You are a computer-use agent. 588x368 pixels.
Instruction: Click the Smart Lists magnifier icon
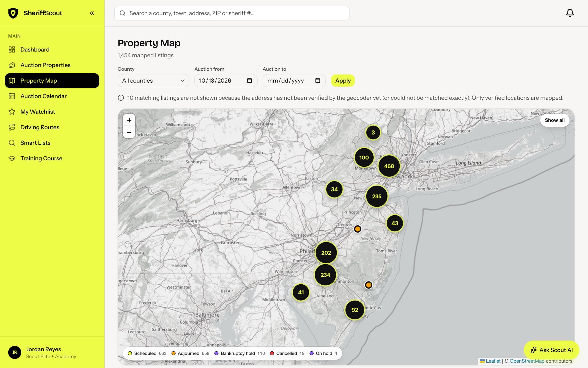pyautogui.click(x=12, y=143)
